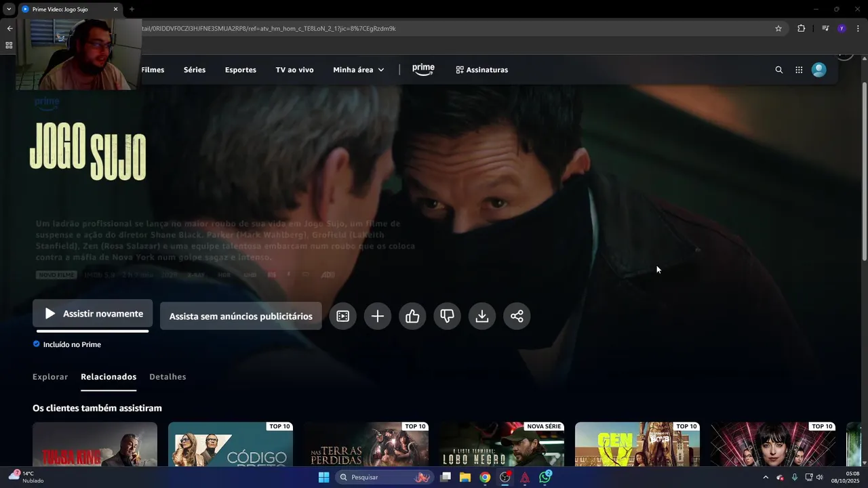Switch to the Explorar tab

(50, 377)
